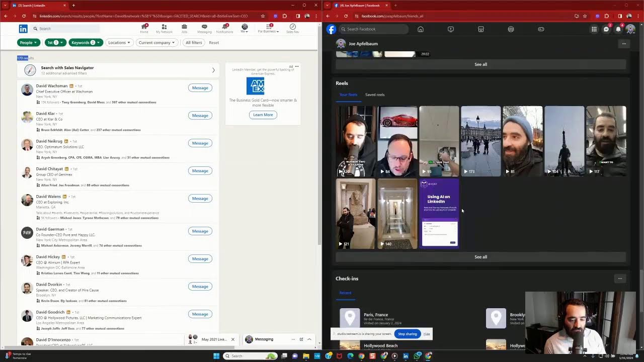
Task: Open Microsoft Edge from the taskbar
Action: [350, 356]
